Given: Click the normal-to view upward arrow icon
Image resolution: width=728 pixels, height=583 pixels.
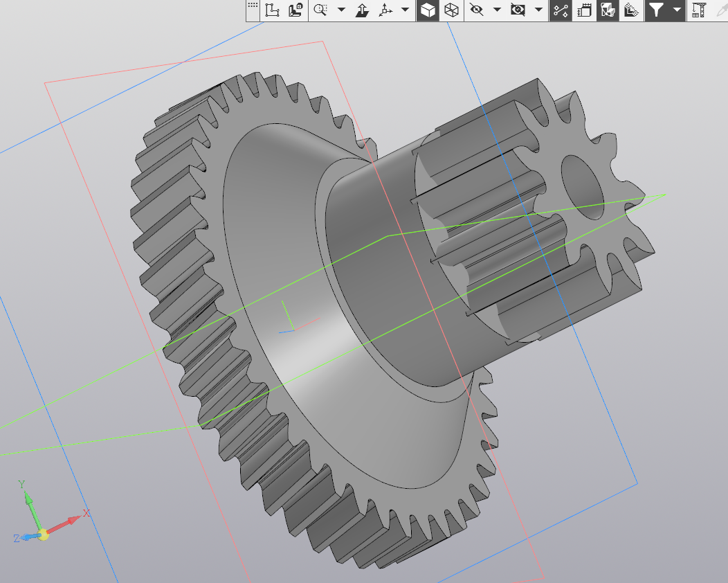Looking at the screenshot, I should tap(362, 10).
